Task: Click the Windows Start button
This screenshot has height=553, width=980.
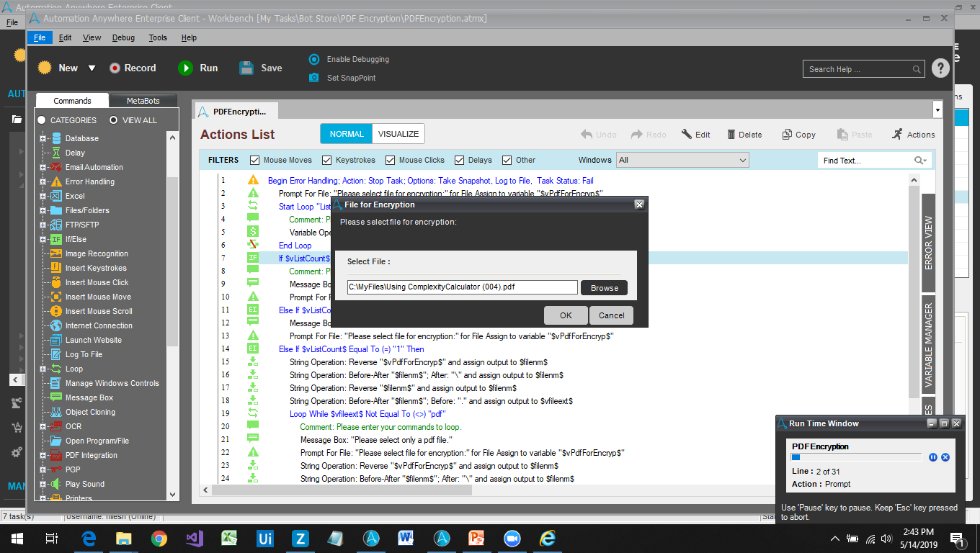Action: point(17,538)
